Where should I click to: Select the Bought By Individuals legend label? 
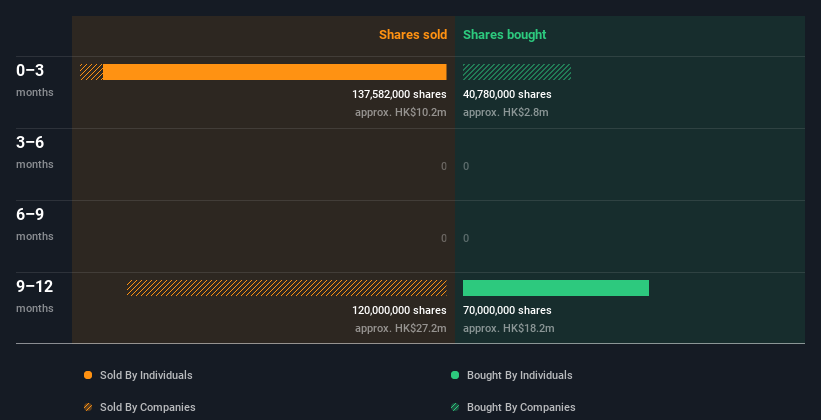tap(519, 375)
